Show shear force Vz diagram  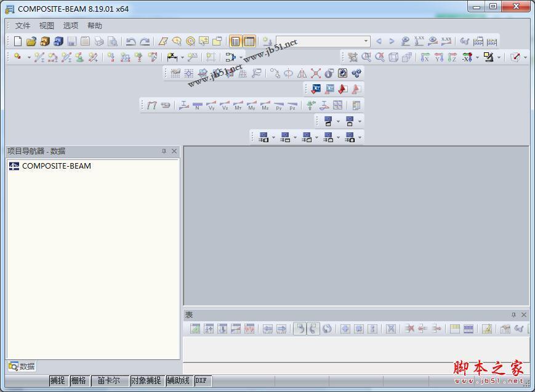tap(225, 105)
